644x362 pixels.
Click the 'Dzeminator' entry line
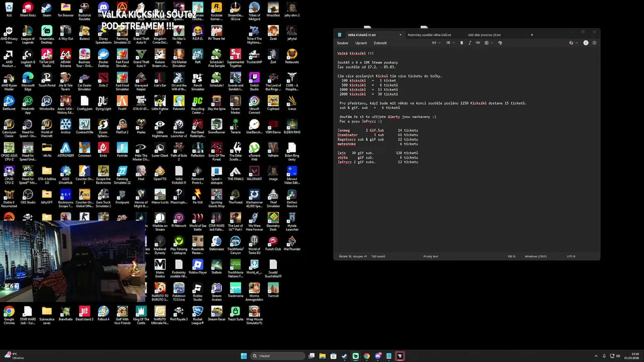pos(377,135)
